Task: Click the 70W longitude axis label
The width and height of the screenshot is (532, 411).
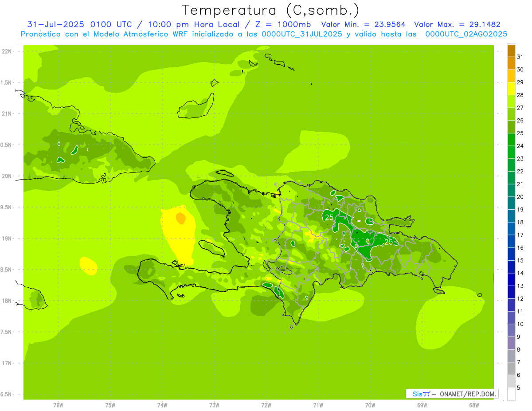Action: point(370,405)
